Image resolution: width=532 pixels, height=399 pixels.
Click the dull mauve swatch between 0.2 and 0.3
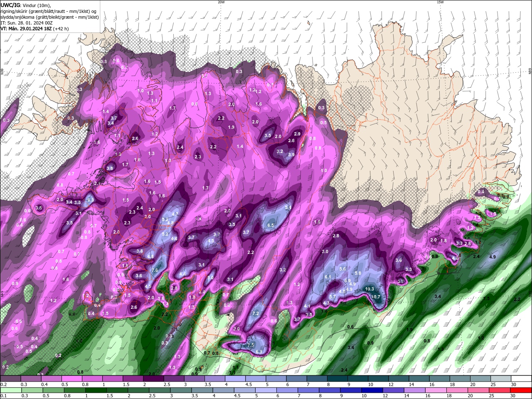tap(10, 379)
